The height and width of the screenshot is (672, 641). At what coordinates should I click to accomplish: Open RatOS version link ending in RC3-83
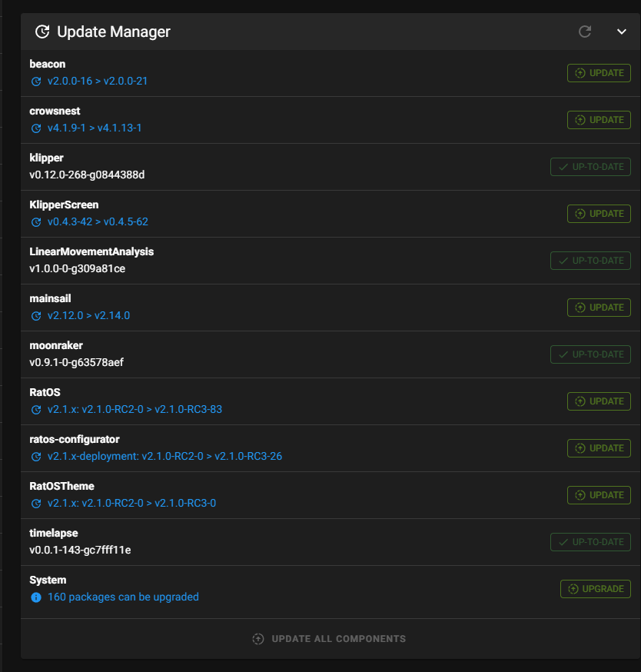[x=135, y=410]
